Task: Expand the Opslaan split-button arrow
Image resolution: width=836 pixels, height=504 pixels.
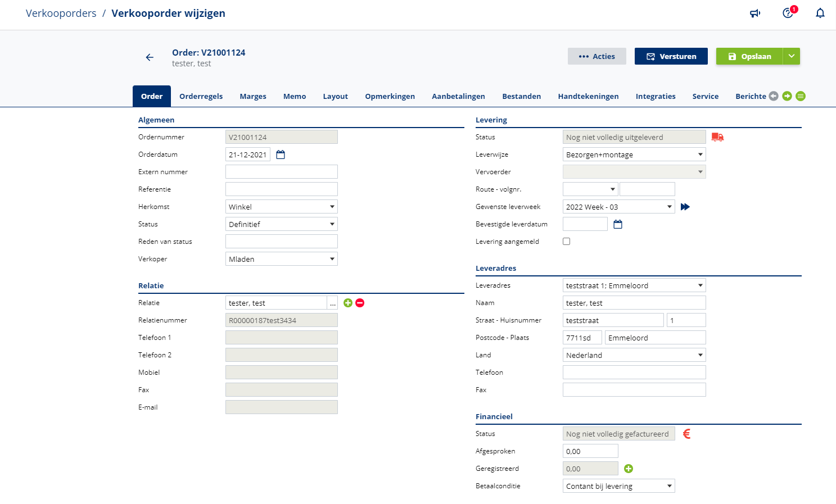Action: (792, 56)
